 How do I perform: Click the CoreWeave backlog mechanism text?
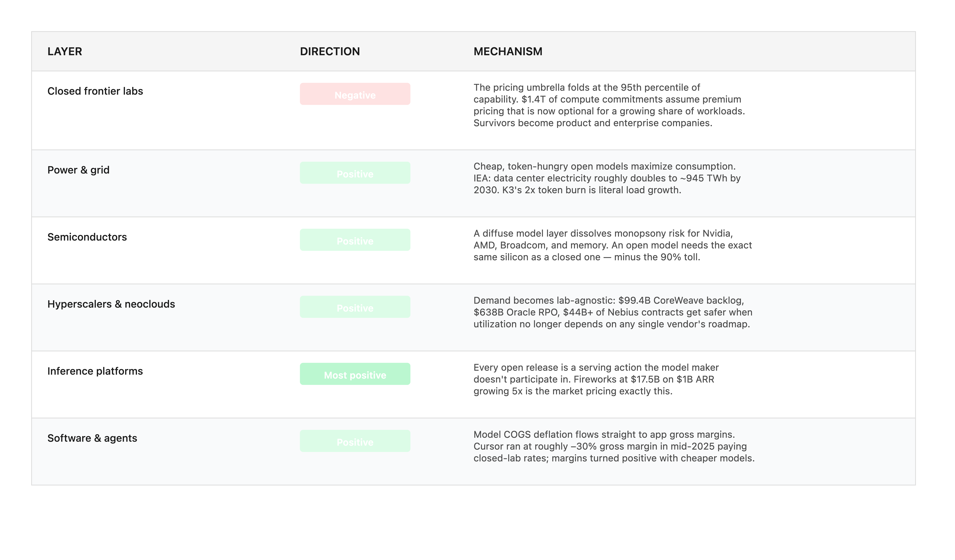coord(613,312)
